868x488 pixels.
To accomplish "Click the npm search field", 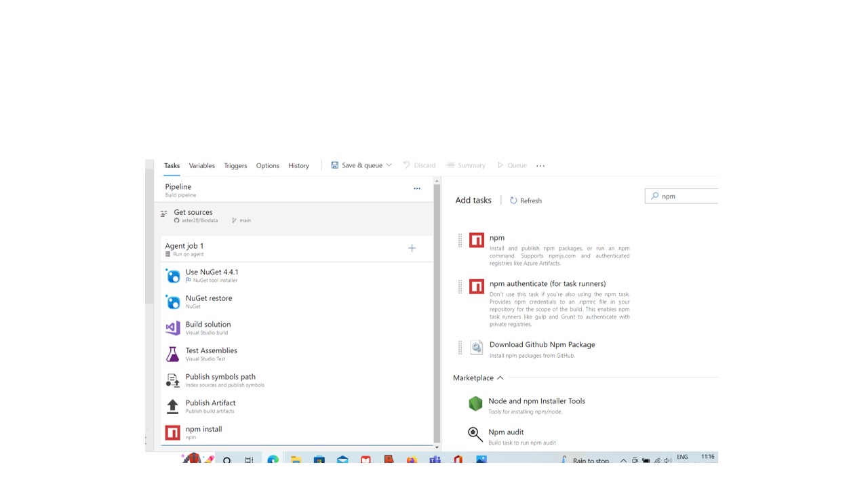I will click(x=682, y=196).
